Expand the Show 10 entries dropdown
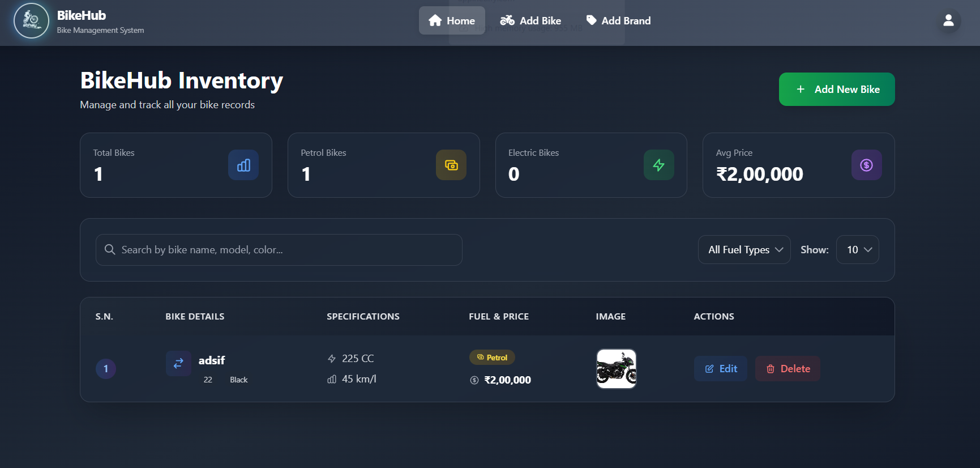 point(857,250)
